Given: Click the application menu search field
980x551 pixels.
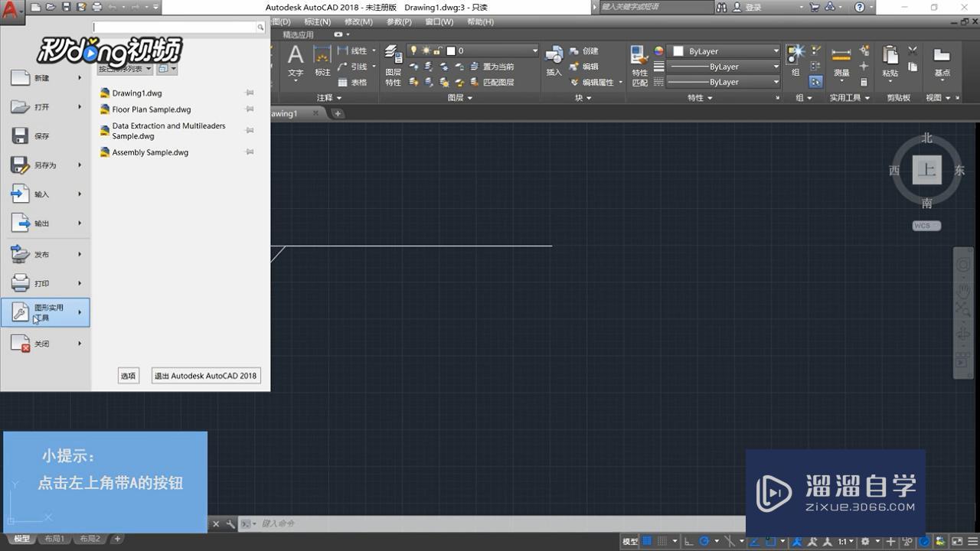Looking at the screenshot, I should click(x=175, y=28).
